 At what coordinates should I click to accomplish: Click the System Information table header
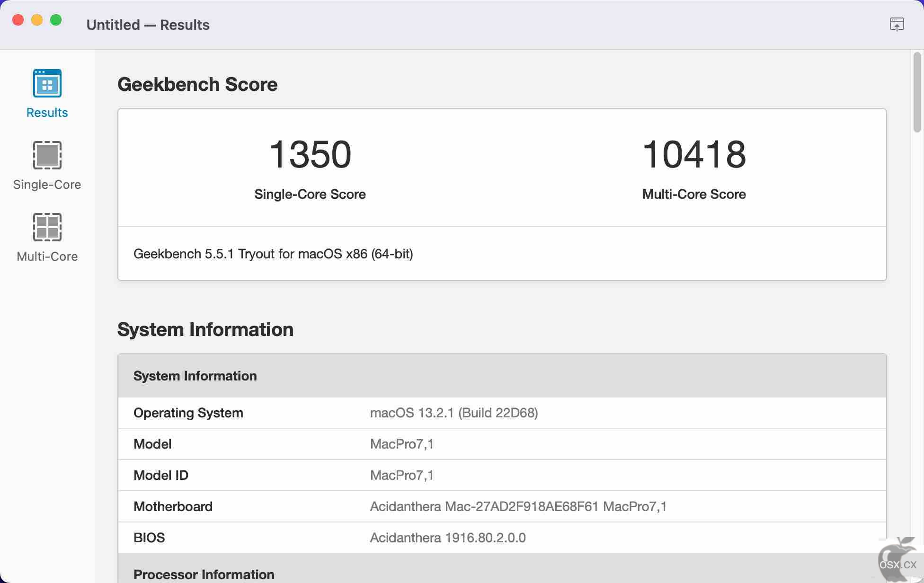tap(502, 376)
